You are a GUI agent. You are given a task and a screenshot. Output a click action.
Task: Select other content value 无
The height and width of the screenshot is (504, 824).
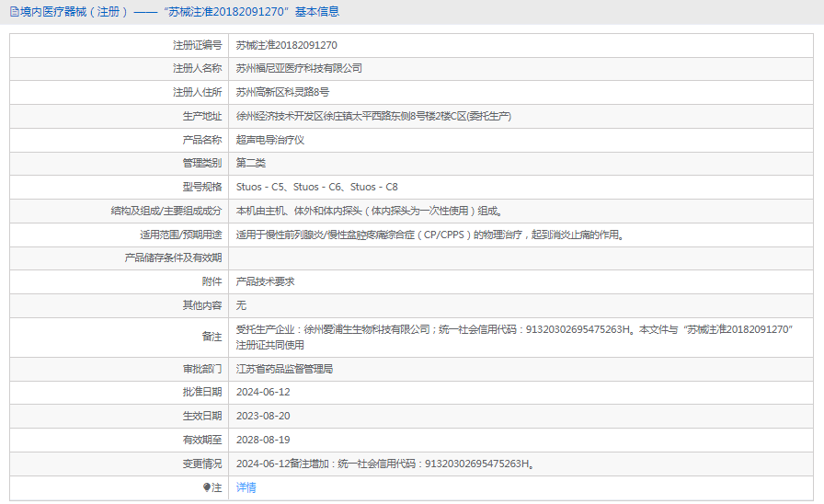tap(241, 305)
